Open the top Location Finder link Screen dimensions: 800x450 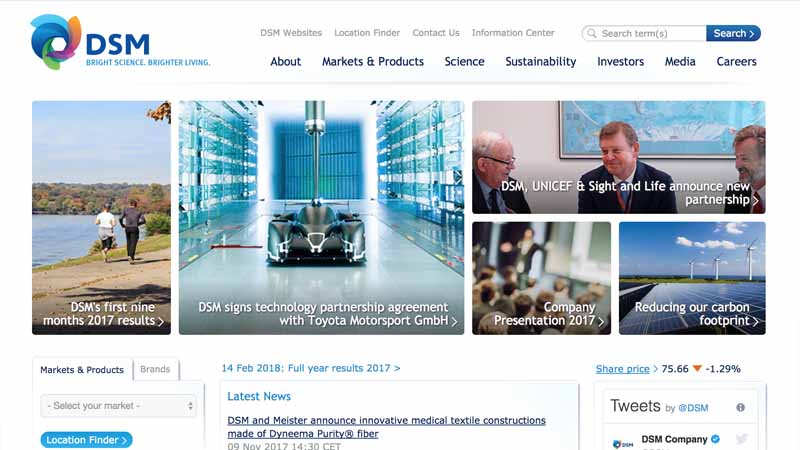(x=367, y=33)
